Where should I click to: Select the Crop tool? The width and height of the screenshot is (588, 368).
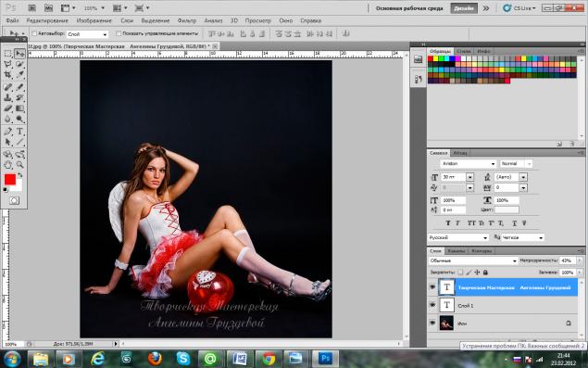pos(8,74)
